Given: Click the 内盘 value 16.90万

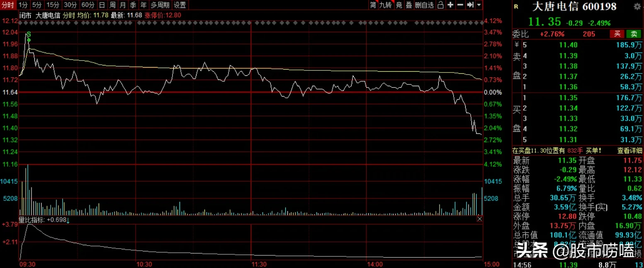Looking at the screenshot, I should tap(628, 226).
